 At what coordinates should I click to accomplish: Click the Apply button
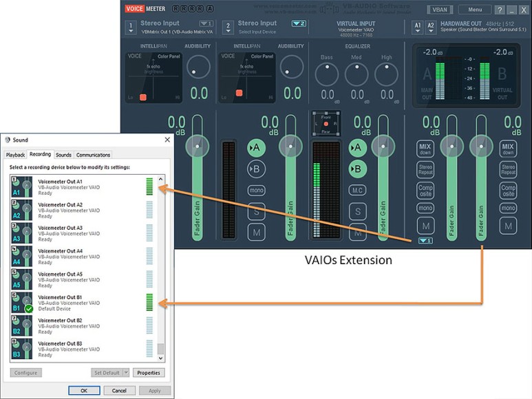point(155,391)
